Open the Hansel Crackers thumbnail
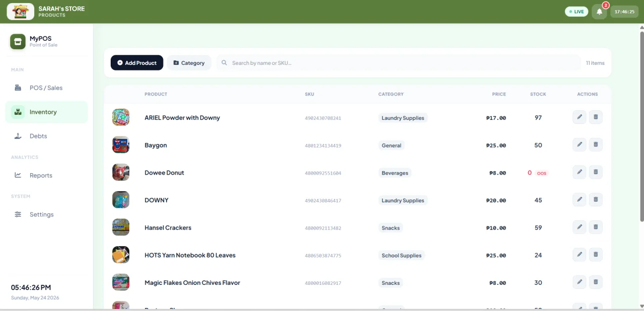Viewport: 644px width, 311px height. 121,227
